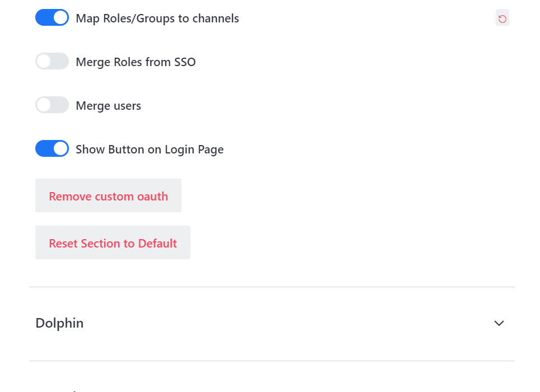Viewport: 540px width, 392px height.
Task: Toggle off Show Button on Login Page
Action: pyautogui.click(x=52, y=148)
